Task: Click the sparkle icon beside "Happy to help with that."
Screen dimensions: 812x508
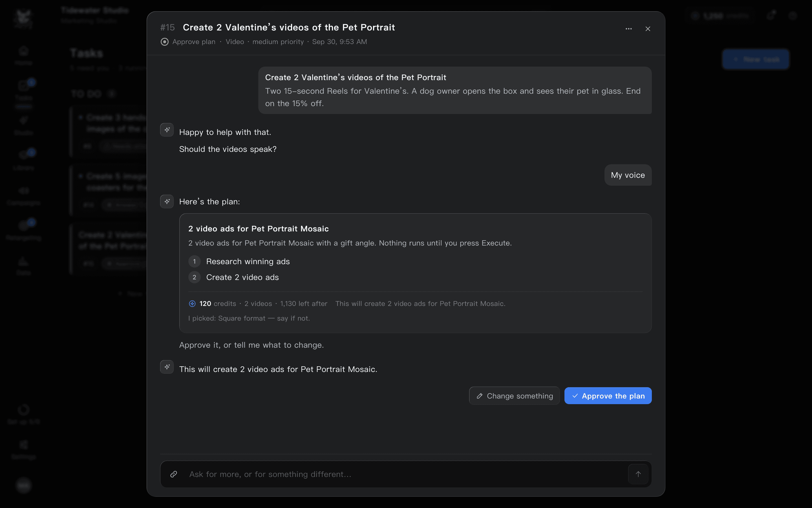Action: (167, 130)
